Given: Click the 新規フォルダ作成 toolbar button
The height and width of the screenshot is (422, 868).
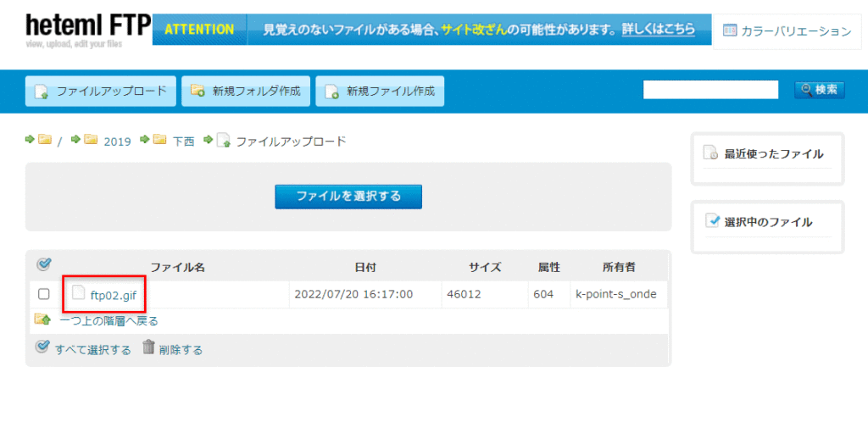Looking at the screenshot, I should pos(246,92).
